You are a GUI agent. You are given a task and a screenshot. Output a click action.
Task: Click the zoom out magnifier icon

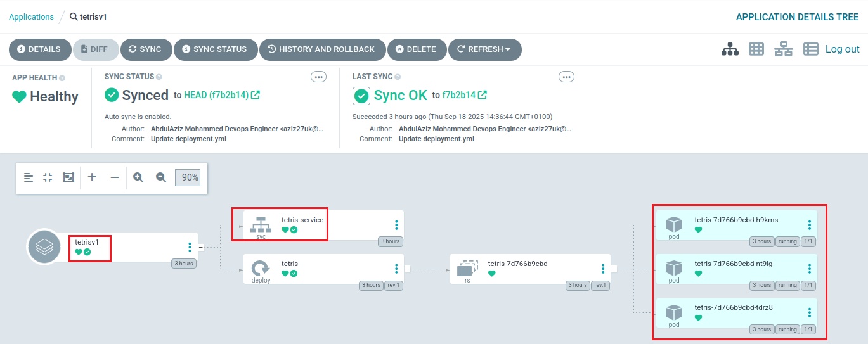click(x=161, y=177)
